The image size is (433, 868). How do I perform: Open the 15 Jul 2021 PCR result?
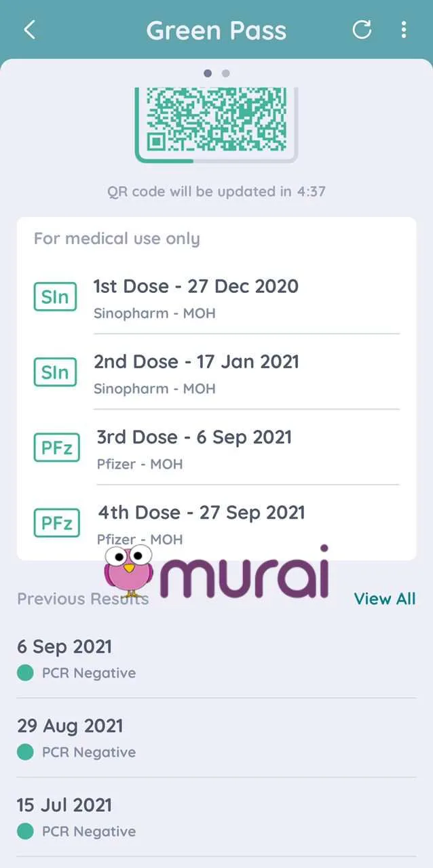pos(216,817)
